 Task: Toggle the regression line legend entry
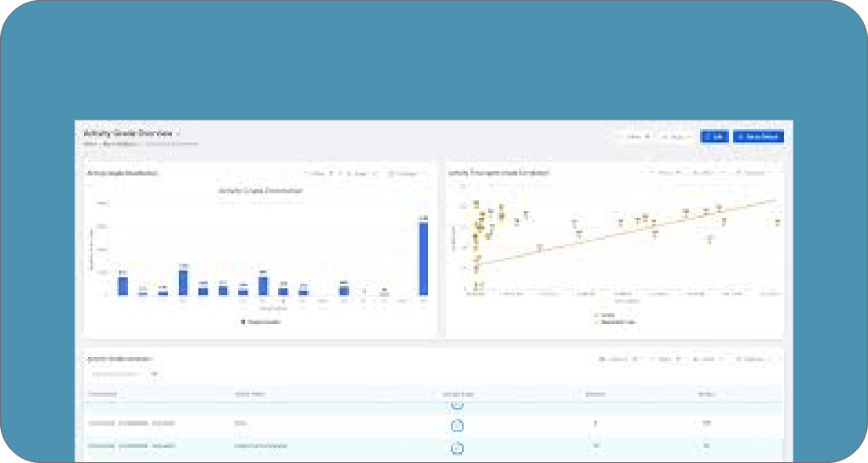tap(616, 322)
